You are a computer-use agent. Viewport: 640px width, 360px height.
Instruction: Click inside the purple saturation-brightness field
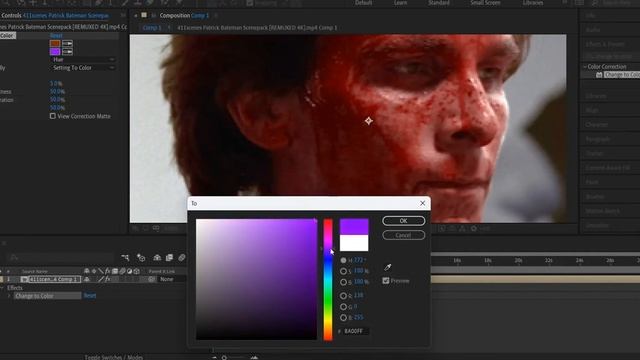pyautogui.click(x=256, y=280)
